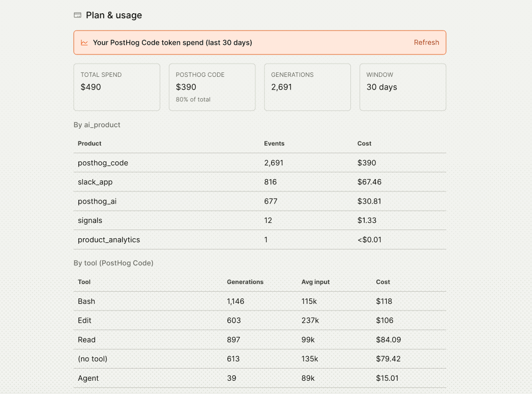532x394 pixels.
Task: Click the chart icon in spend banner
Action: click(84, 42)
